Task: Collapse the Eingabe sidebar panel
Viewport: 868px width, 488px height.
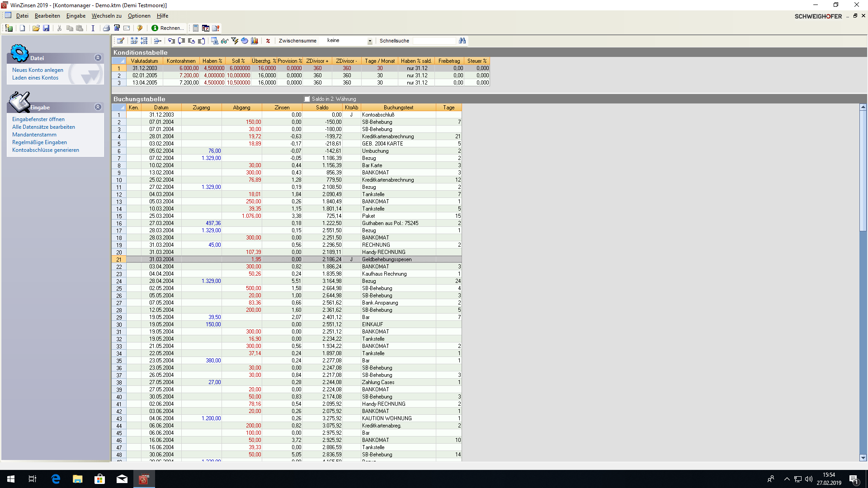Action: point(98,107)
